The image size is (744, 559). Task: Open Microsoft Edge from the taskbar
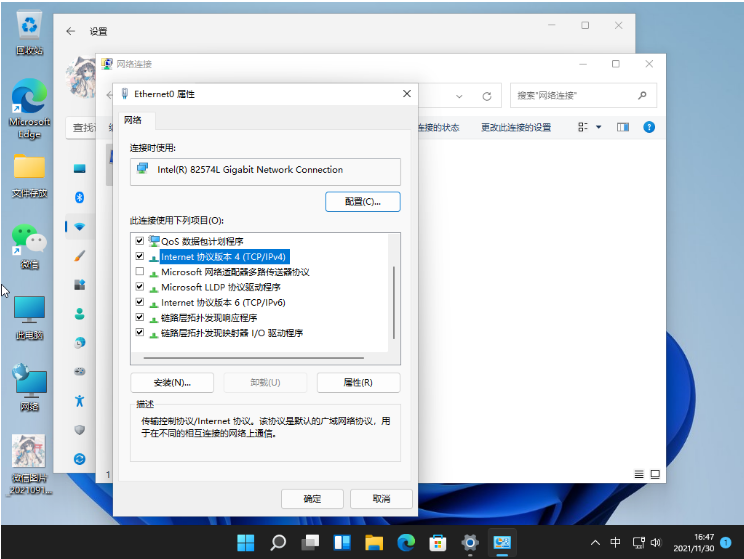(405, 543)
